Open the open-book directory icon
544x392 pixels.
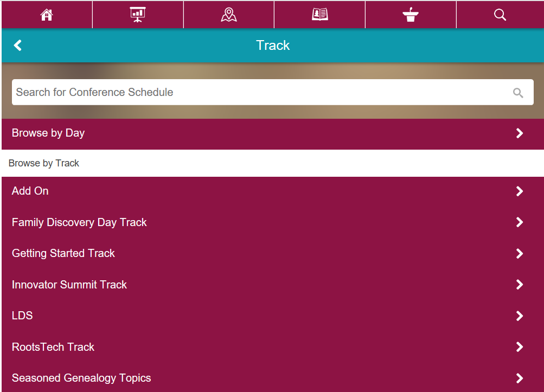click(319, 15)
